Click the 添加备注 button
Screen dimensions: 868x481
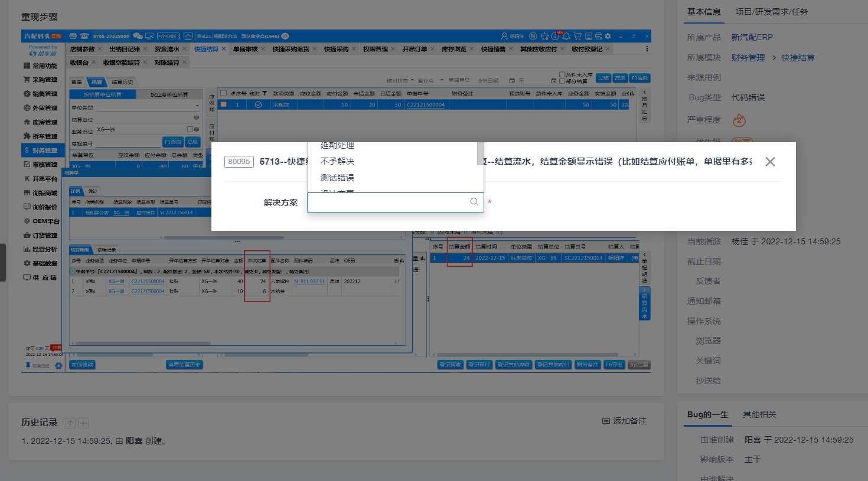tap(624, 421)
